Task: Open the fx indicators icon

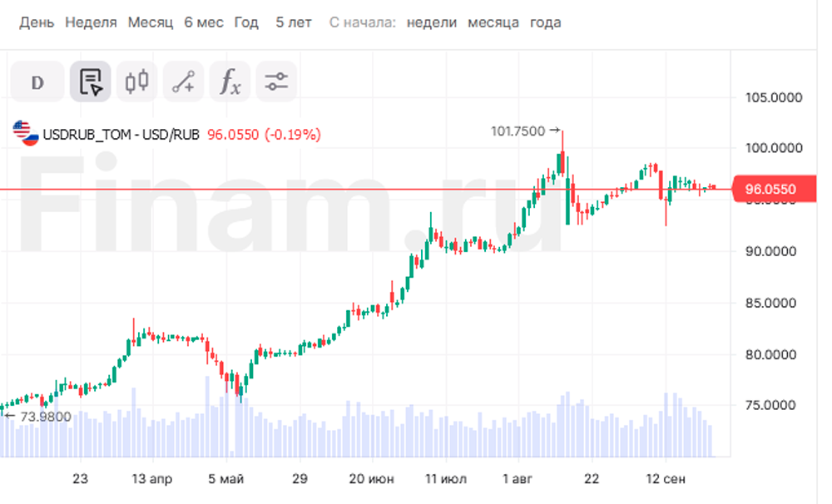Action: coord(230,82)
